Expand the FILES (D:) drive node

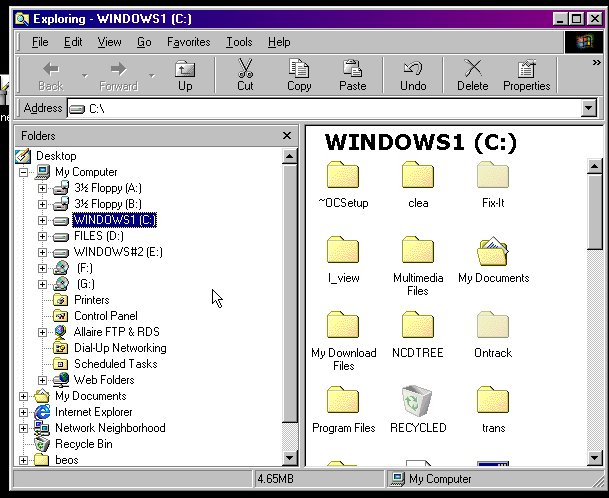click(x=42, y=236)
